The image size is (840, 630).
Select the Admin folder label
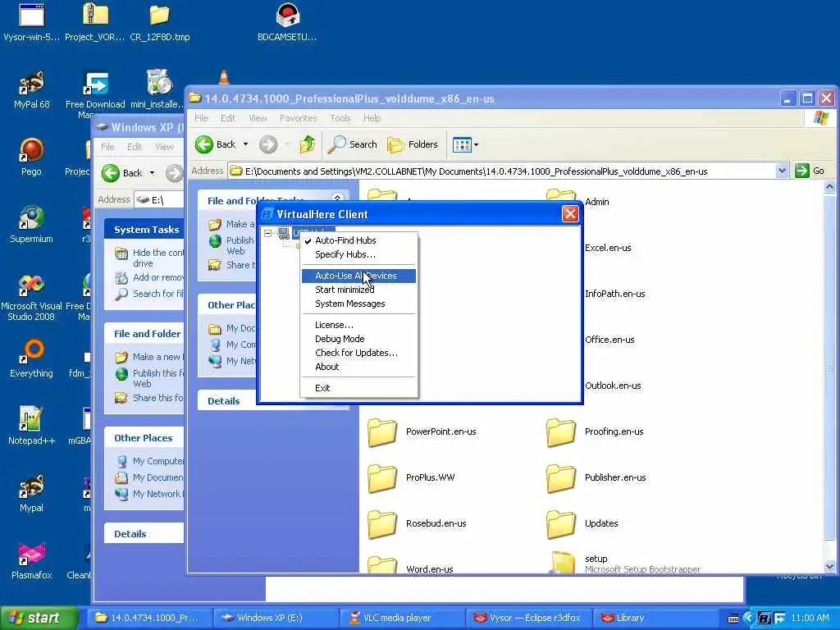pyautogui.click(x=597, y=202)
